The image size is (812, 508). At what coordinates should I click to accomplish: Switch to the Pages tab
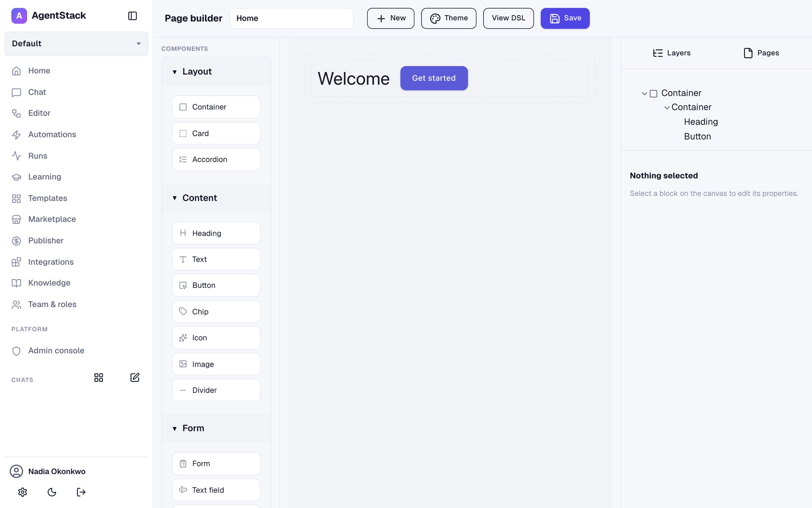point(761,53)
